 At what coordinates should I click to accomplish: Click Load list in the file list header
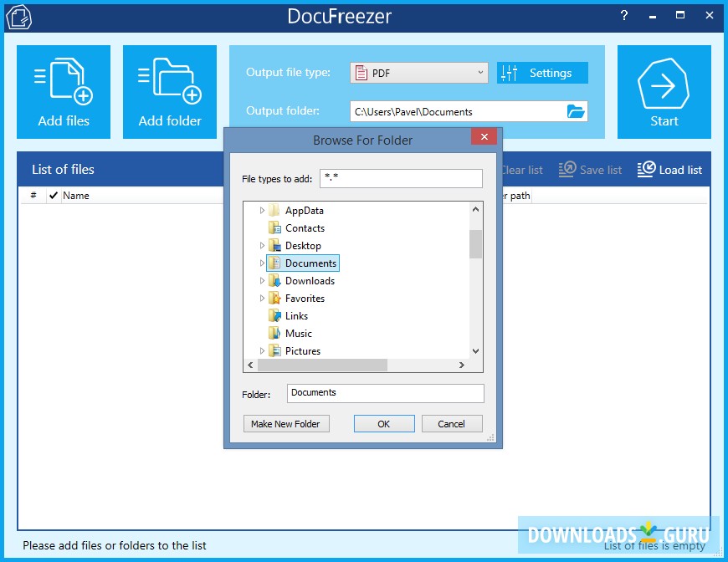click(x=669, y=170)
